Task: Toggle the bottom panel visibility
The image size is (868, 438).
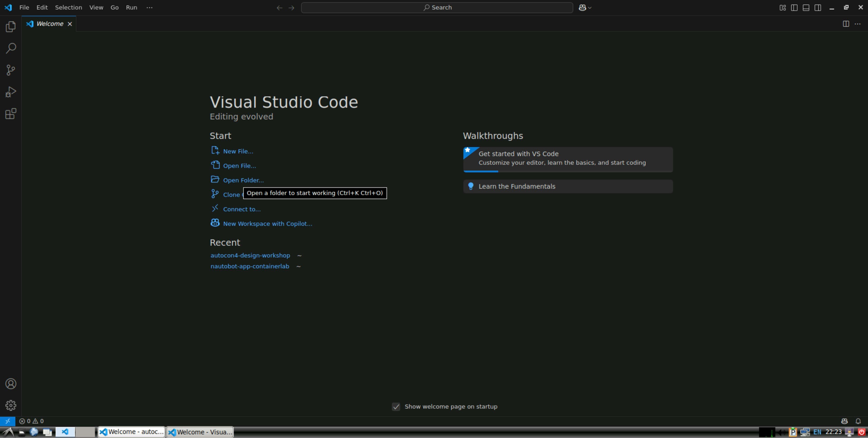Action: [806, 7]
